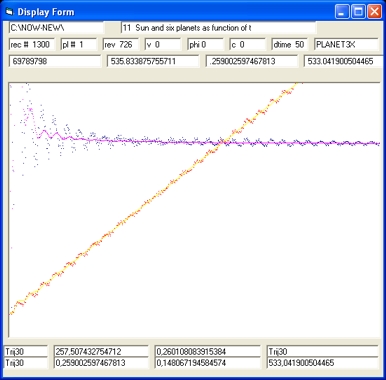Minimize the Display Form window

coord(342,12)
